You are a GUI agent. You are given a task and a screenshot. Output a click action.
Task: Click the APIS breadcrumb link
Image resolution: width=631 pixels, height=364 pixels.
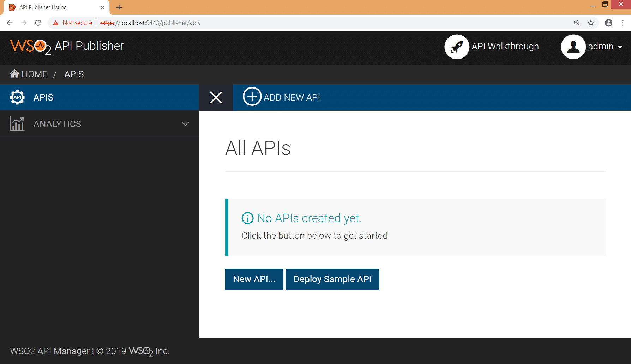(74, 74)
